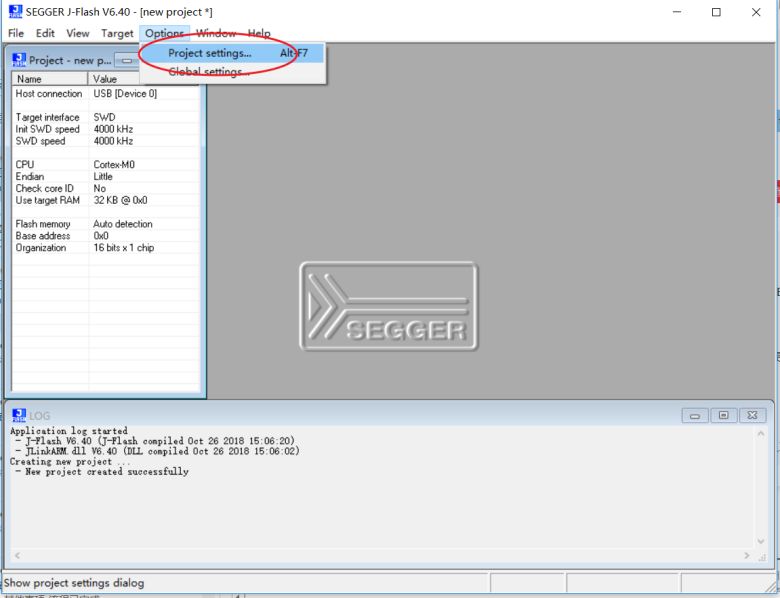Select the SWD value cell
This screenshot has width=780, height=598.
click(x=104, y=117)
